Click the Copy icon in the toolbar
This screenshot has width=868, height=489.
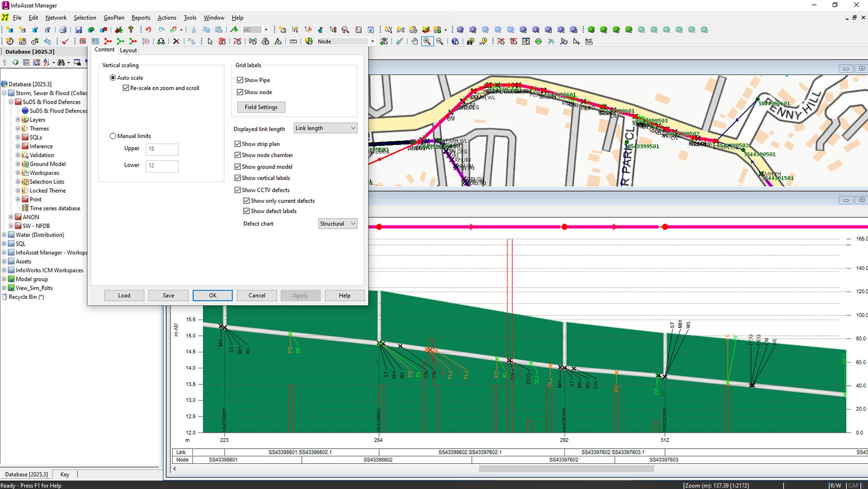(206, 30)
